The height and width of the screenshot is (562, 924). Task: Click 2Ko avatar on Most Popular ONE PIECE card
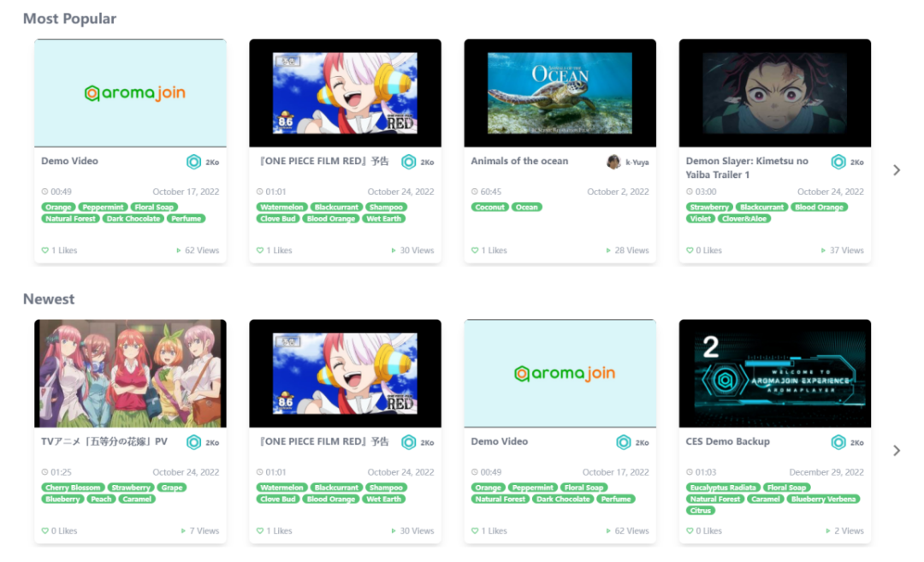click(x=408, y=162)
